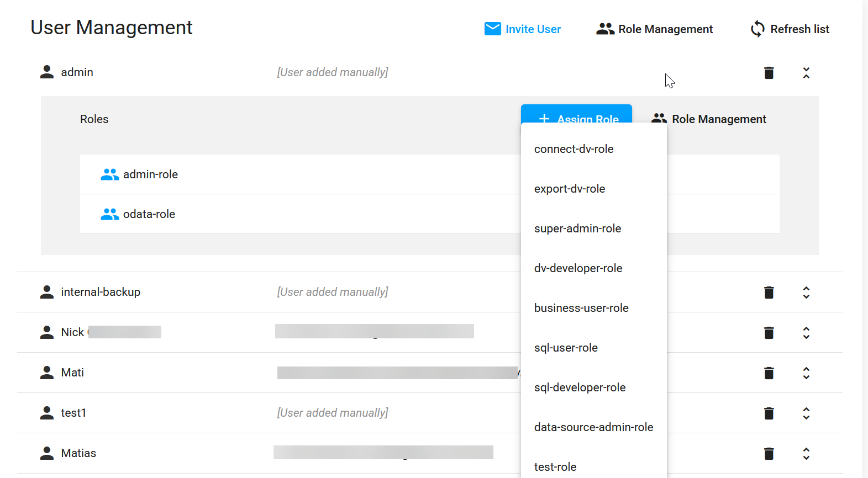Delete test1 user with trash icon
868x478 pixels.
click(x=769, y=413)
